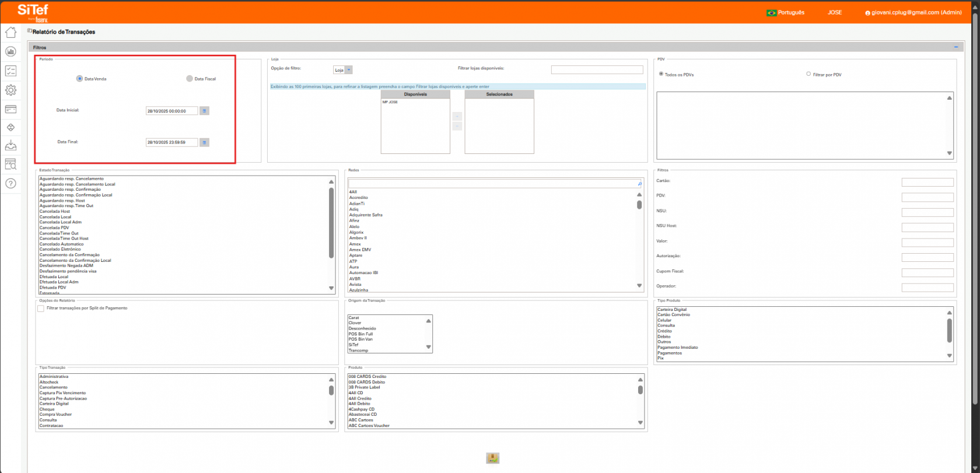Open the settings gear in sidebar
Viewport: 980px width, 473px height.
[10, 90]
